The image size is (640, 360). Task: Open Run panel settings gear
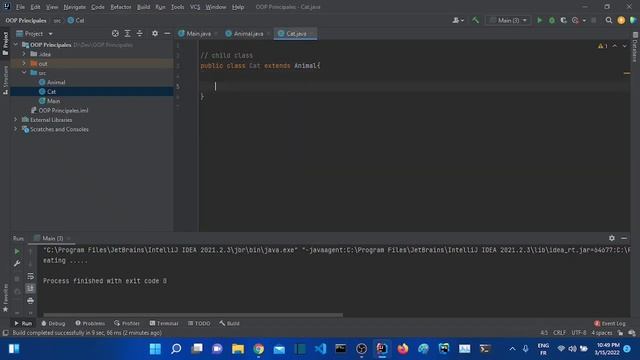612,238
